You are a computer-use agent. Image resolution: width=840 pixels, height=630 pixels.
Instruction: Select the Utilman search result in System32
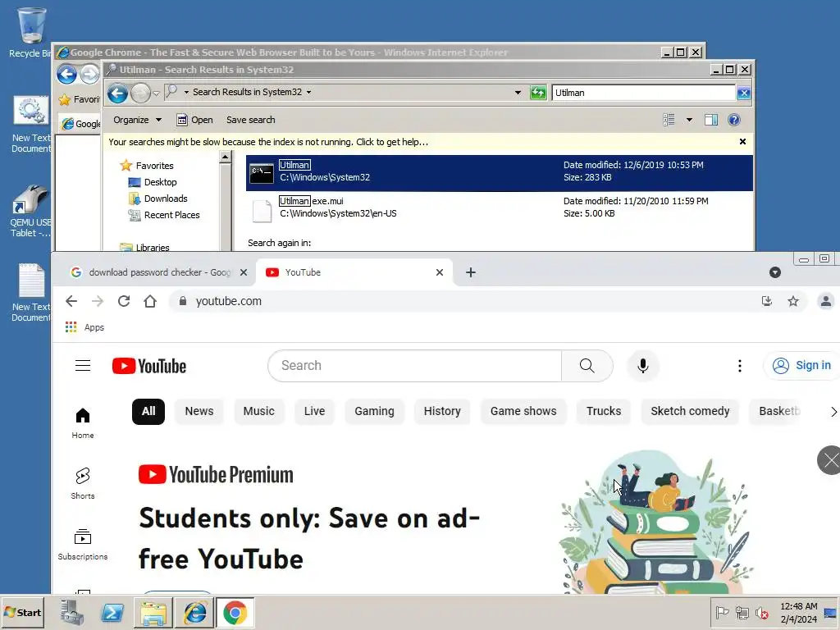[x=500, y=172]
